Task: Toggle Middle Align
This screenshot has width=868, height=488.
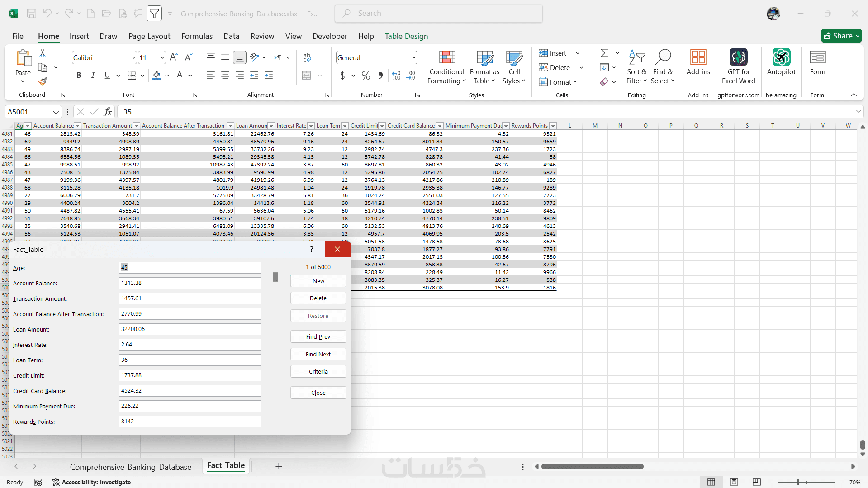Action: [225, 57]
